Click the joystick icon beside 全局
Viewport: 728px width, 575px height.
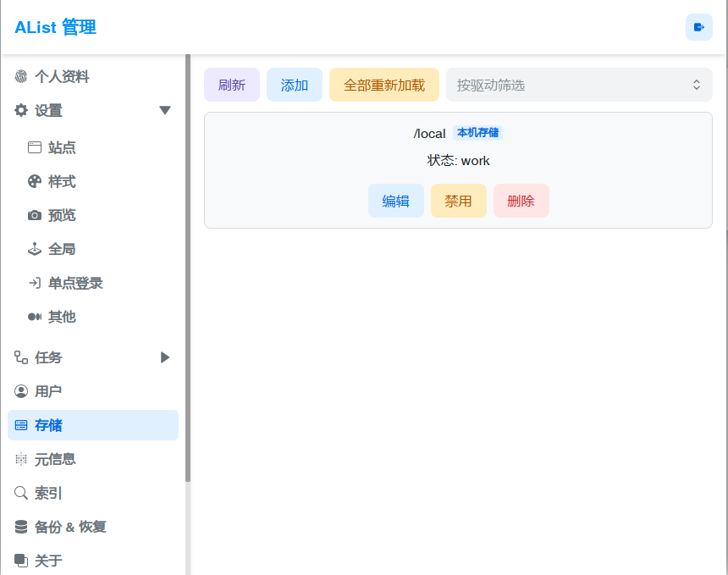pyautogui.click(x=35, y=249)
